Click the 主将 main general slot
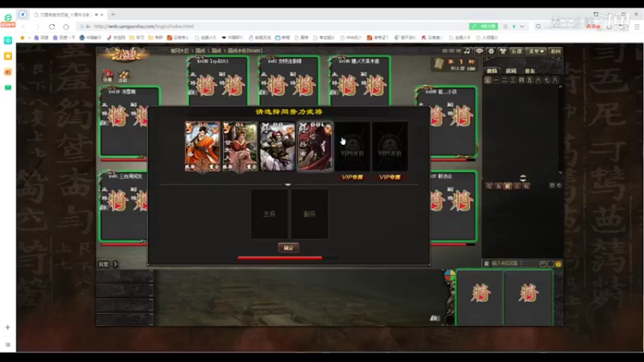Viewport: 644px width, 362px height. pyautogui.click(x=269, y=214)
